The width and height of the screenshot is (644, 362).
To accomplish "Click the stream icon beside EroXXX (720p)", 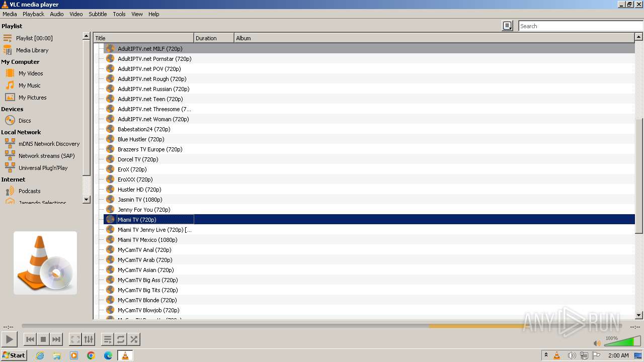I will coord(110,179).
